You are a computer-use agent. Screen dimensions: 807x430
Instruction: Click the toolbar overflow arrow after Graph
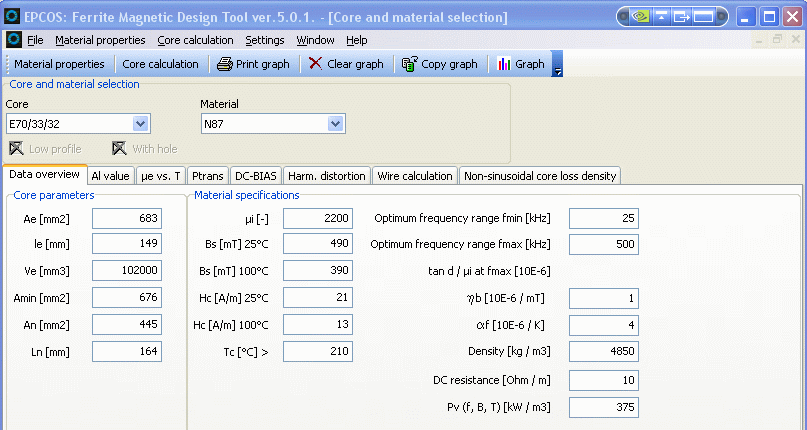tap(558, 70)
